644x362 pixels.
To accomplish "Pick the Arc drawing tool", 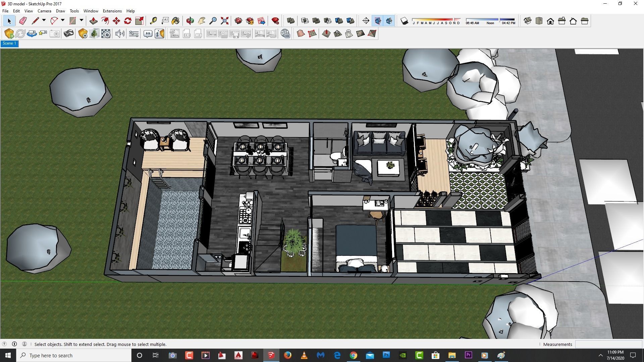I will coord(54,21).
